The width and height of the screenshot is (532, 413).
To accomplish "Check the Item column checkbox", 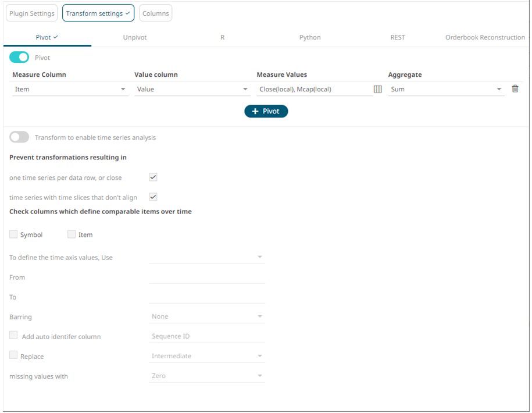I will click(x=72, y=234).
